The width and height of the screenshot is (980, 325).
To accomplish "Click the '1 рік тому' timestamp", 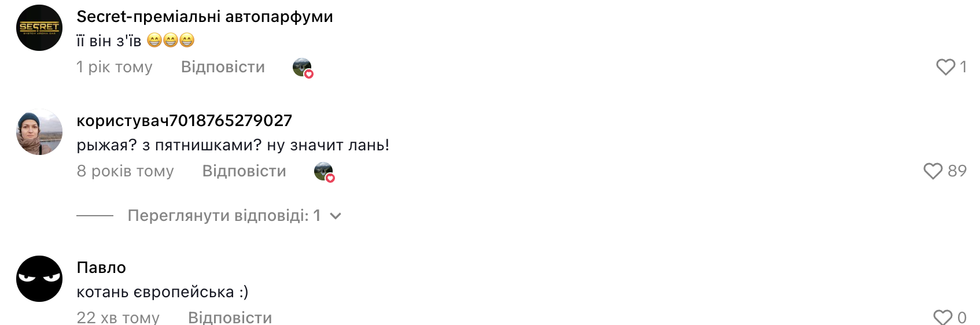I will tap(115, 67).
